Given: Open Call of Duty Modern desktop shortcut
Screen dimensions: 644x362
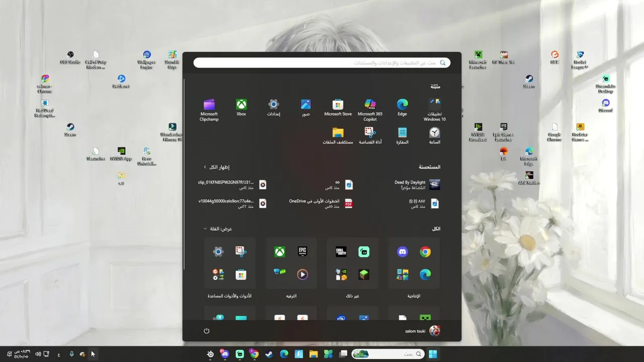Looking at the screenshot, I should 96,60.
